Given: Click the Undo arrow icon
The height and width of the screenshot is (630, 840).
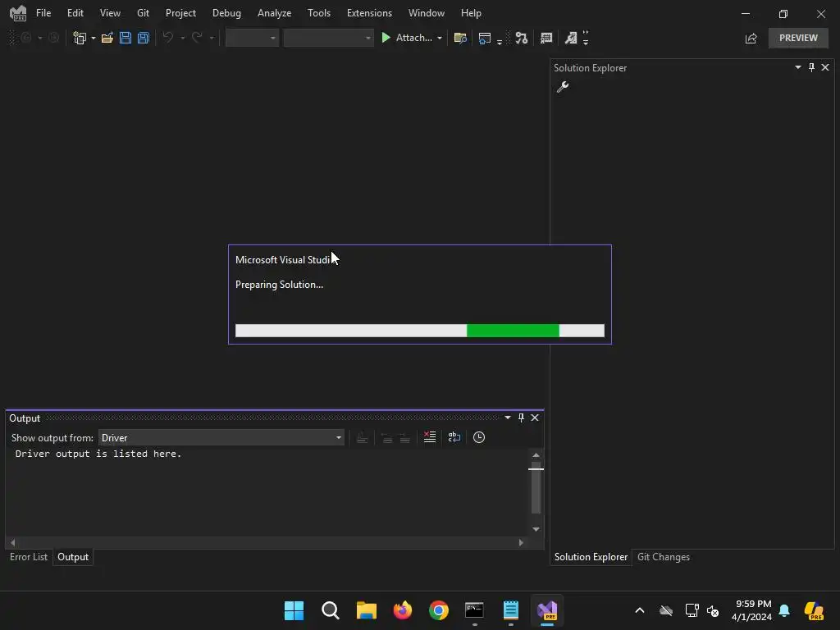Looking at the screenshot, I should coord(168,38).
